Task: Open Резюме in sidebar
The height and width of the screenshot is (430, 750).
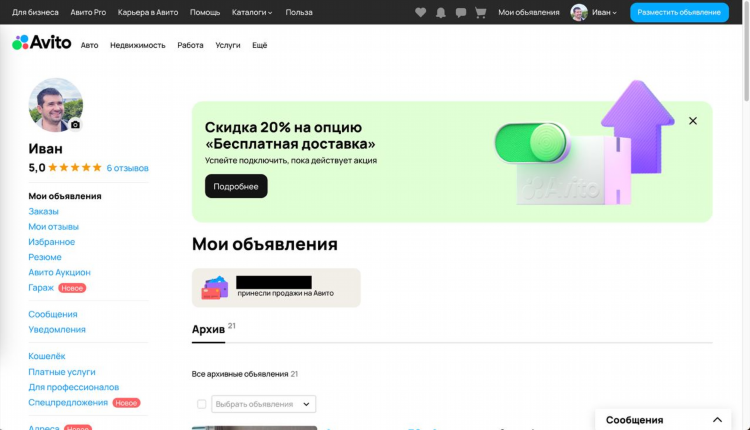Action: [x=44, y=257]
